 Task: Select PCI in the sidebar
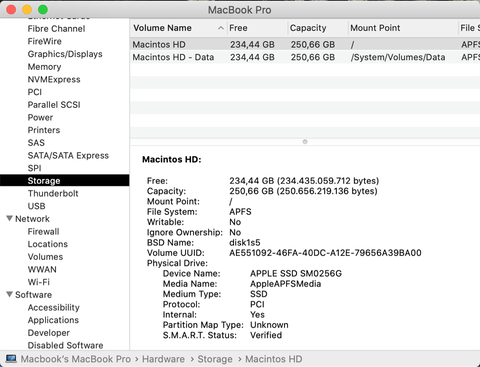coord(35,92)
